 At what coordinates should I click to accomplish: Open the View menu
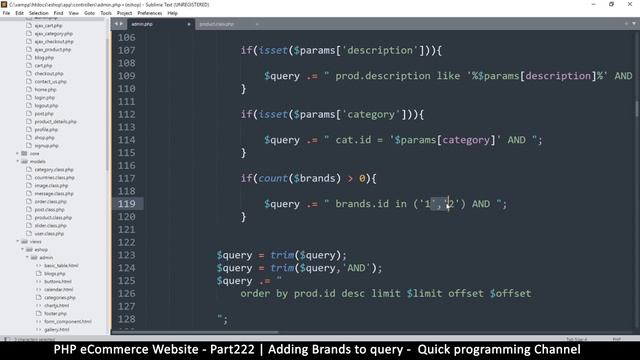73,13
